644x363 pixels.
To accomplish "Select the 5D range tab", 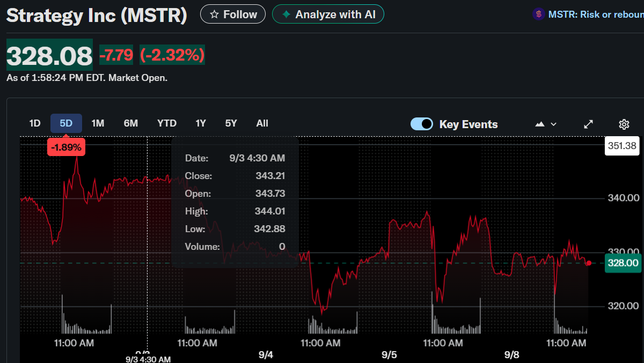I will (66, 123).
